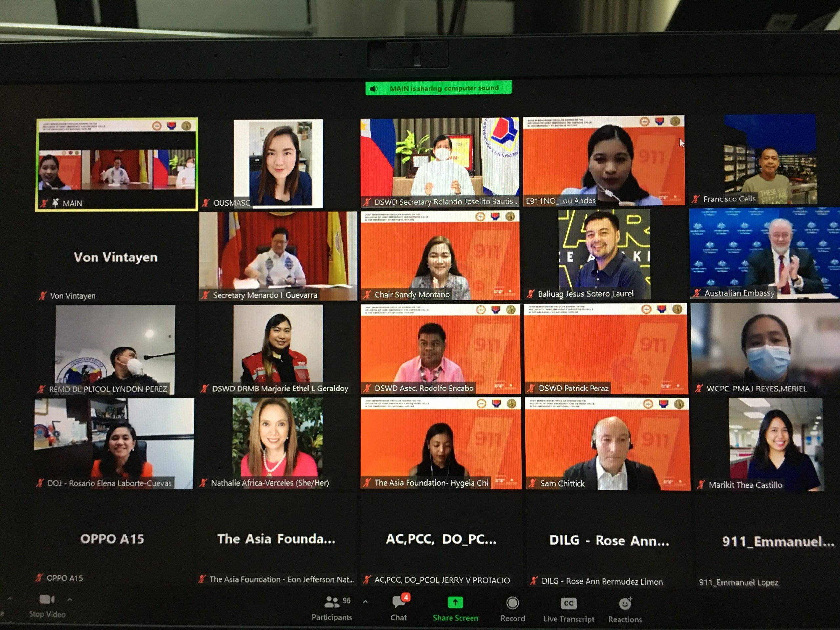This screenshot has height=630, width=840.
Task: Select DSWD Secretary Rolando Joselito Bautista tile
Action: (x=440, y=162)
